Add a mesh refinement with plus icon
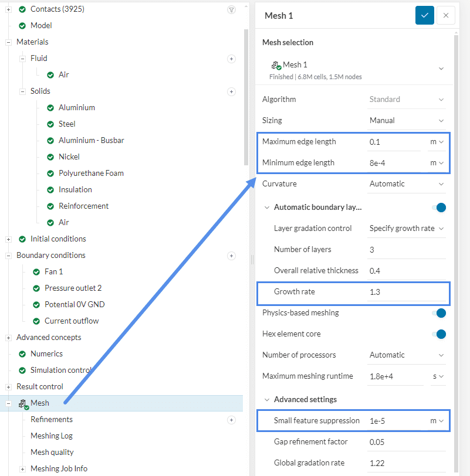The height and width of the screenshot is (476, 470). pyautogui.click(x=231, y=420)
